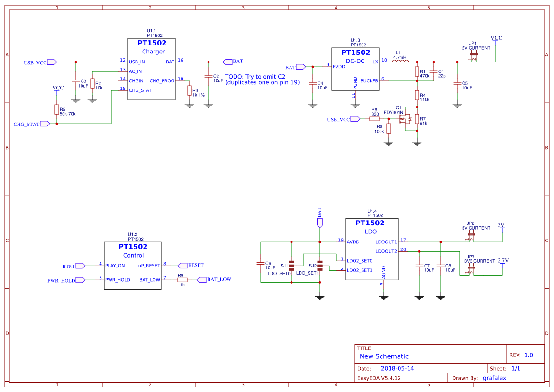Select resistor R7 91k
Image resolution: width=554 pixels, height=392 pixels.
(417, 119)
